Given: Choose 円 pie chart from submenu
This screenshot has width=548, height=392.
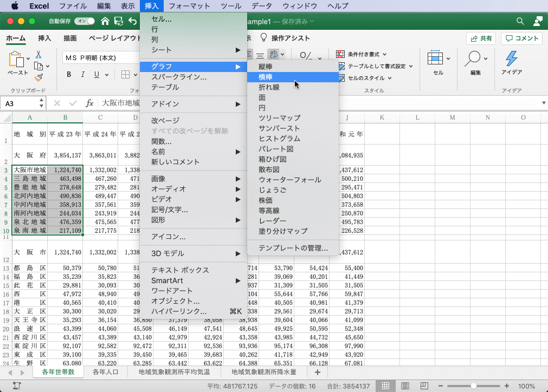Looking at the screenshot, I should tap(293, 108).
